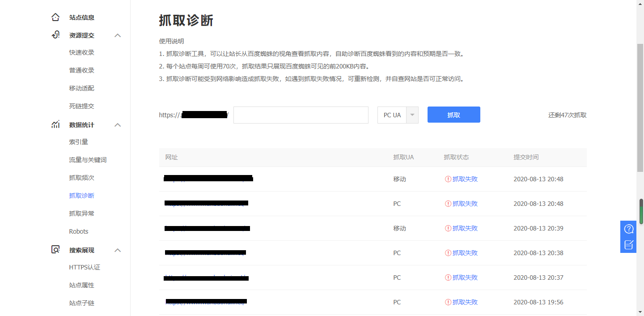
Task: Click 抓取失败 link for 20:38 row
Action: pyautogui.click(x=465, y=253)
